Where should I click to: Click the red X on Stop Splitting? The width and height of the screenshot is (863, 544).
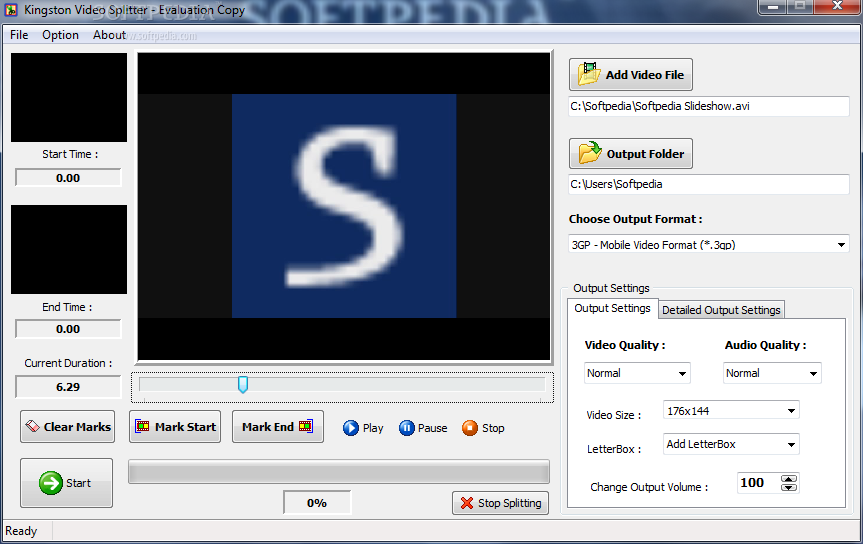tap(467, 503)
